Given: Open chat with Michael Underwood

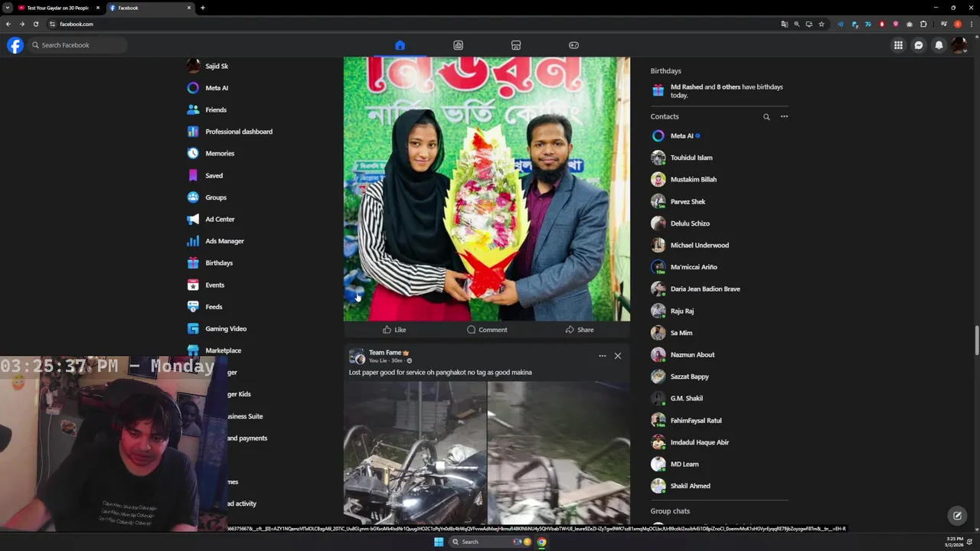Looking at the screenshot, I should point(720,246).
